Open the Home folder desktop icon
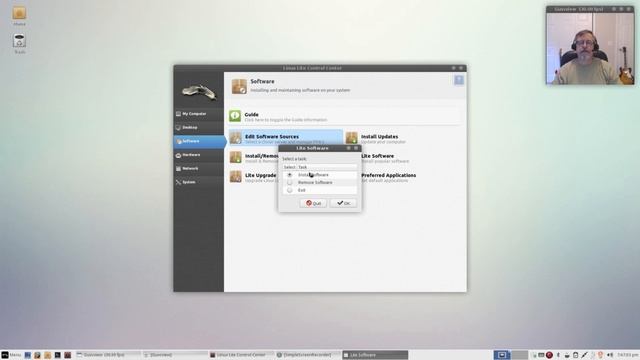640x360 pixels. pyautogui.click(x=19, y=16)
